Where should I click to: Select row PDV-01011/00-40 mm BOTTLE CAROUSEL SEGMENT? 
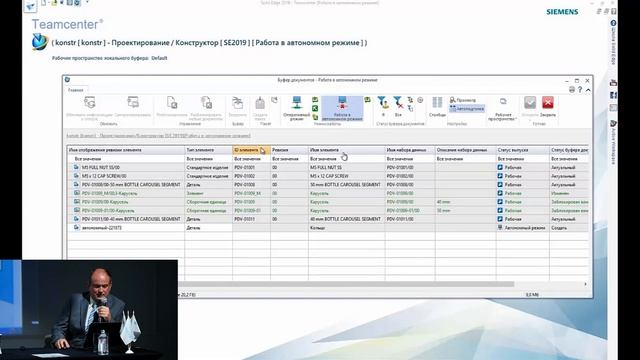[x=328, y=219]
